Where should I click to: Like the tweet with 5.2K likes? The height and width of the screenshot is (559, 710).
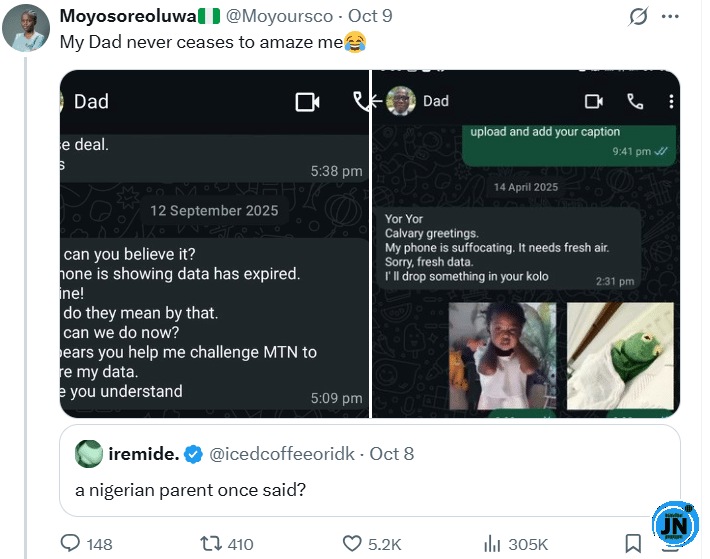click(x=352, y=544)
